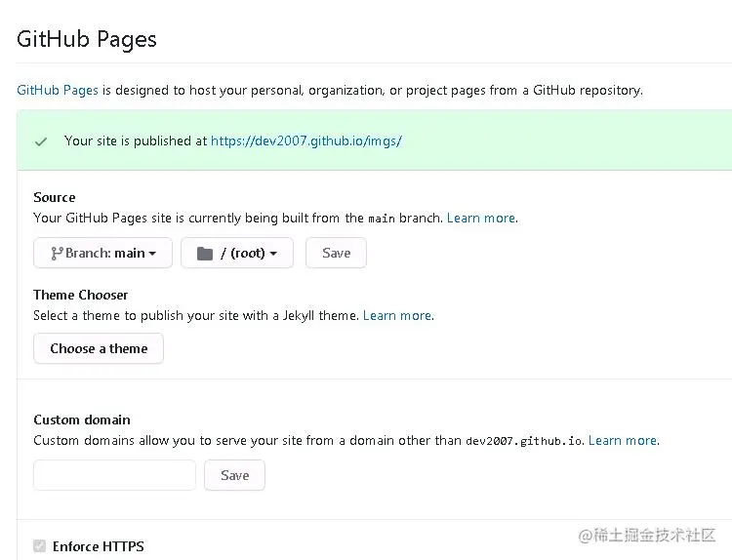Open the Branch: main dropdown
The image size is (732, 560).
click(102, 253)
